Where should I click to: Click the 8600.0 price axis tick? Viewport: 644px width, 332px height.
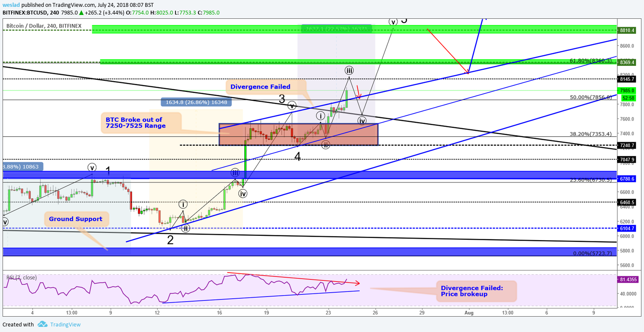click(627, 46)
